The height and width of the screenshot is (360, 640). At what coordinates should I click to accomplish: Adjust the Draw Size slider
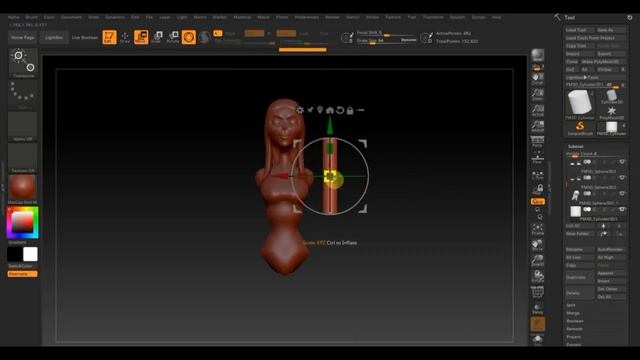point(387,40)
